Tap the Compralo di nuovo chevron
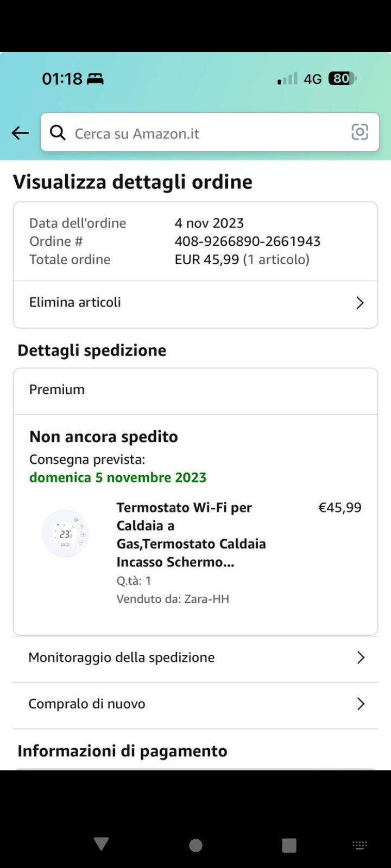391x868 pixels. pos(360,704)
